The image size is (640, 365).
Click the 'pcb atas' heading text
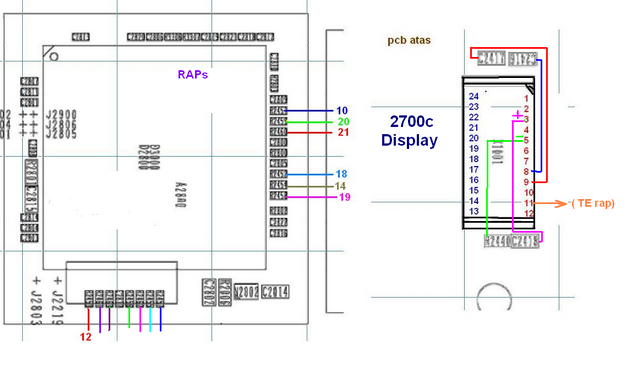[409, 40]
